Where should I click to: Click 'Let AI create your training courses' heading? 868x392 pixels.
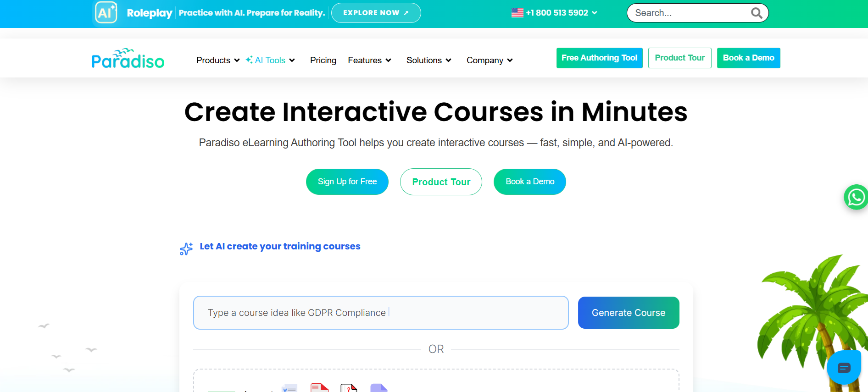coord(280,246)
